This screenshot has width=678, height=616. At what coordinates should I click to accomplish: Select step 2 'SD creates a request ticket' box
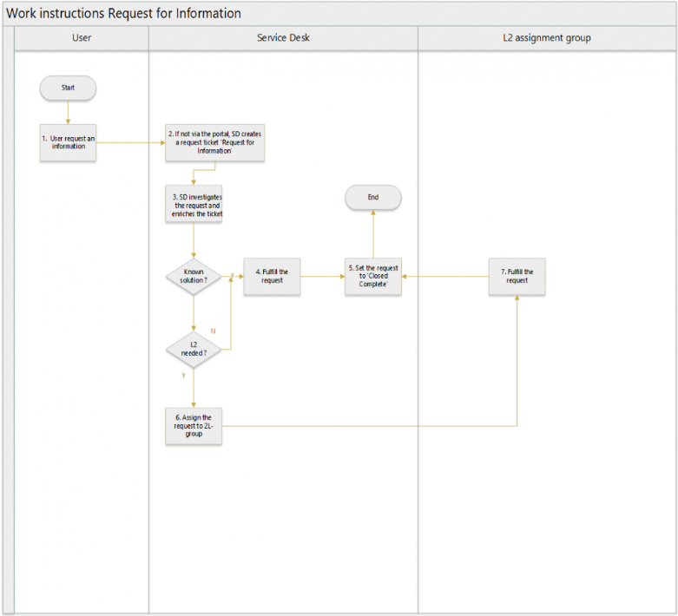pos(214,142)
